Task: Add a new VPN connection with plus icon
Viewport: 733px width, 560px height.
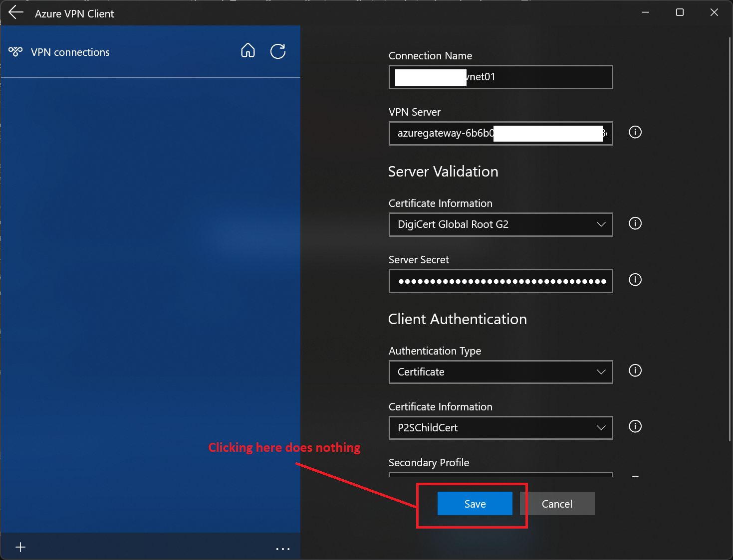Action: (x=20, y=547)
